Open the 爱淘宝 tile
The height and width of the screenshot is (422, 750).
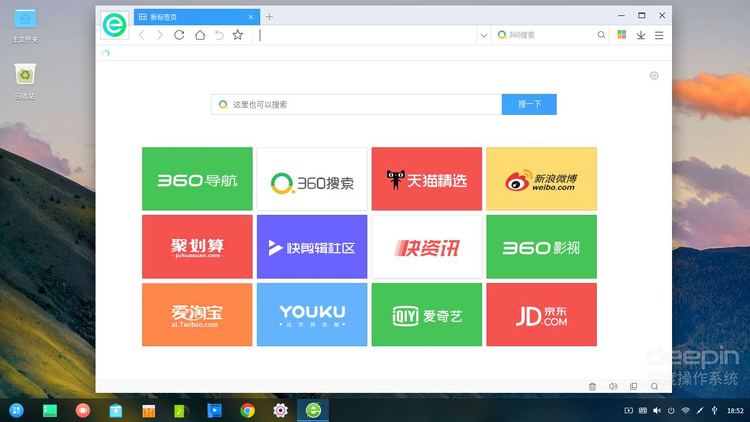[197, 314]
